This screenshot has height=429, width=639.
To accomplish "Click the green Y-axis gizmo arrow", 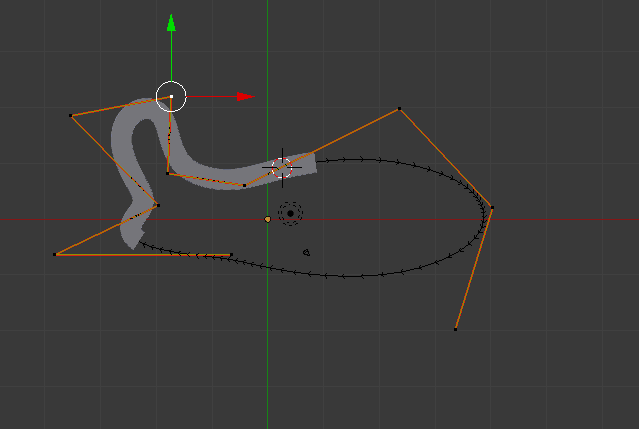I will (171, 23).
